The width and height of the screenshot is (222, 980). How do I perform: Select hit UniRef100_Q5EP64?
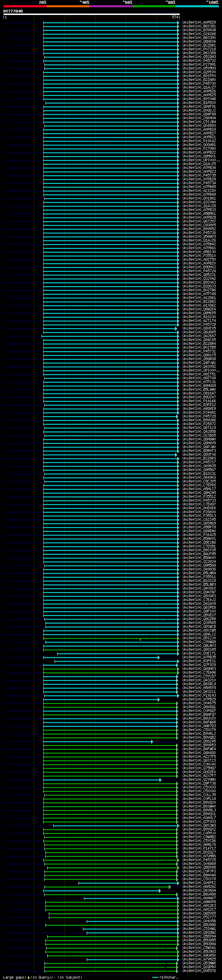click(199, 936)
